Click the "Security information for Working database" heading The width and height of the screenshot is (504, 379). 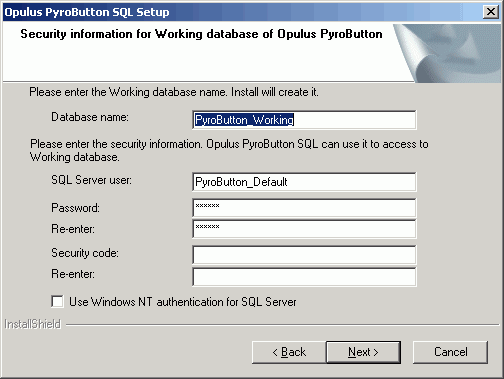click(201, 34)
